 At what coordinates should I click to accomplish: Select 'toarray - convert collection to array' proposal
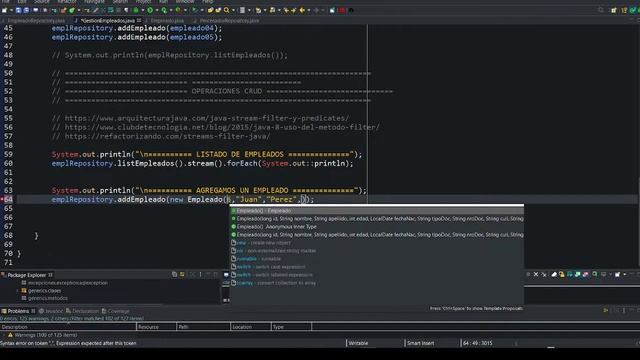coord(377,283)
